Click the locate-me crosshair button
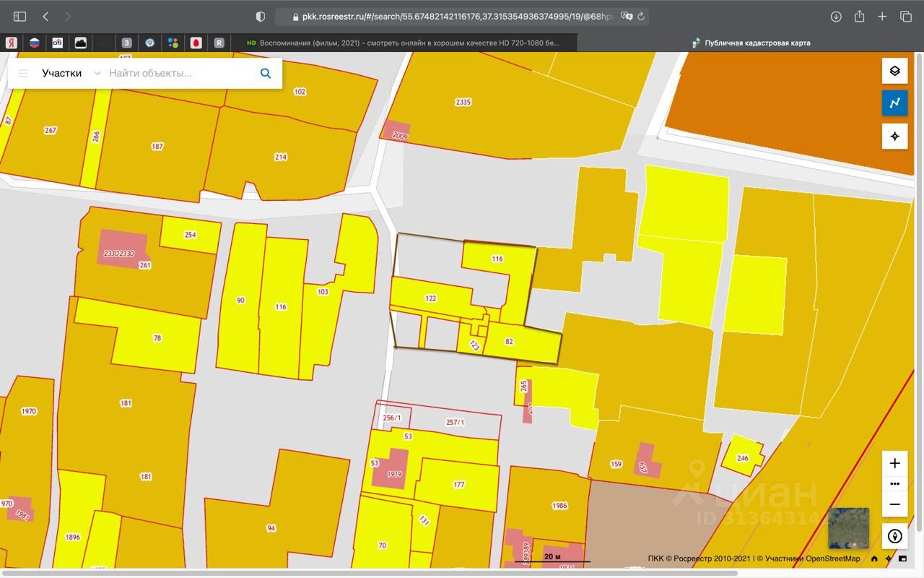Screen dimensions: 924x578 894,136
